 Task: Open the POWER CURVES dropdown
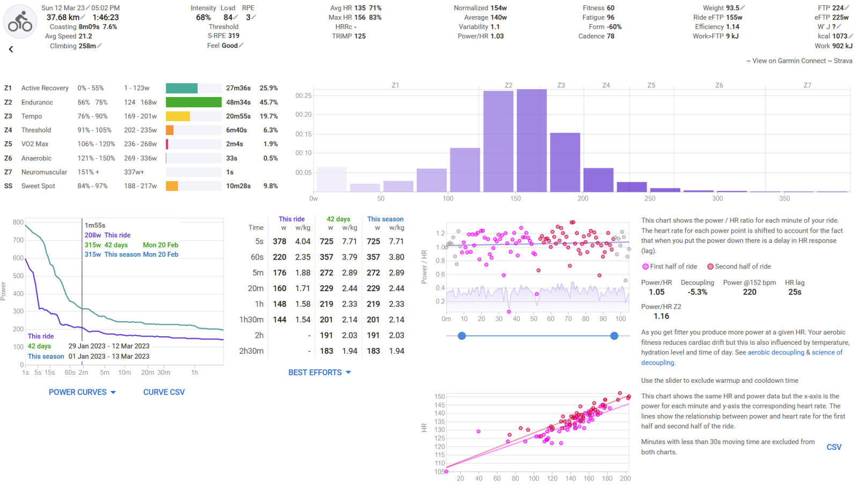point(82,392)
